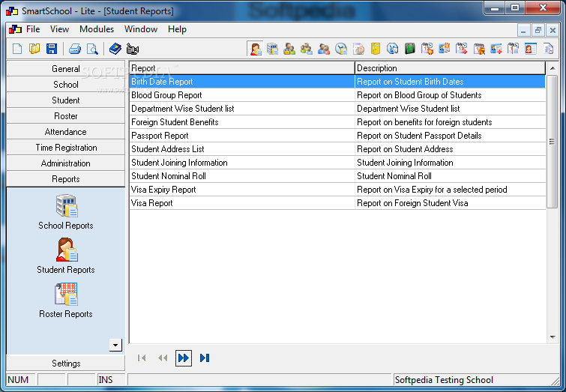Click the document-with-gear toolbar icon
Screen dimensions: 566x392
pos(358,49)
